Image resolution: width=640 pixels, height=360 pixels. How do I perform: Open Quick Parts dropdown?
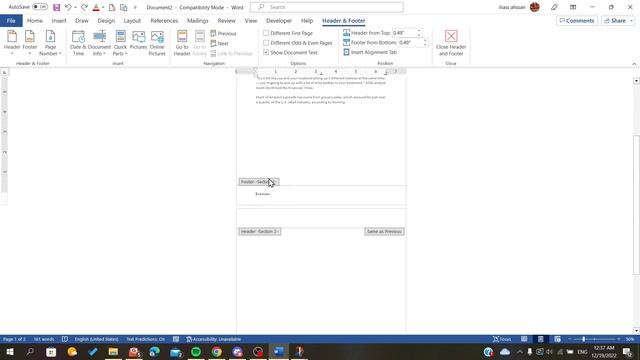(120, 42)
